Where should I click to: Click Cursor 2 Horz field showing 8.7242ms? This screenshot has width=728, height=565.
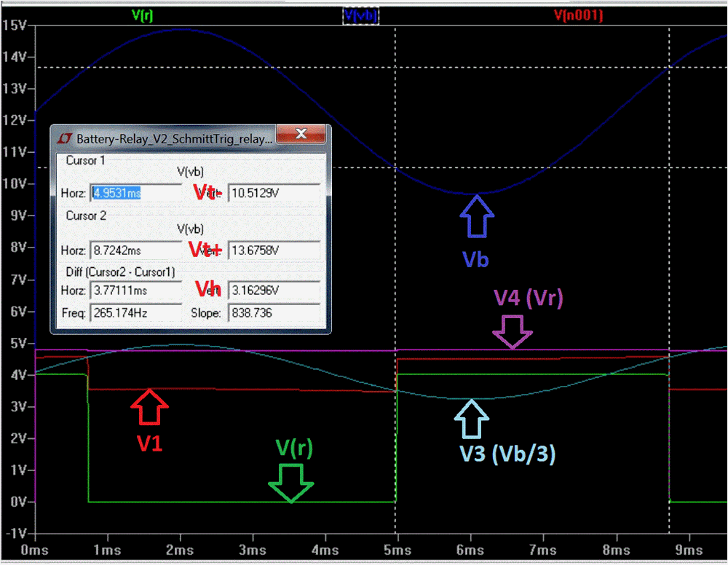point(135,250)
